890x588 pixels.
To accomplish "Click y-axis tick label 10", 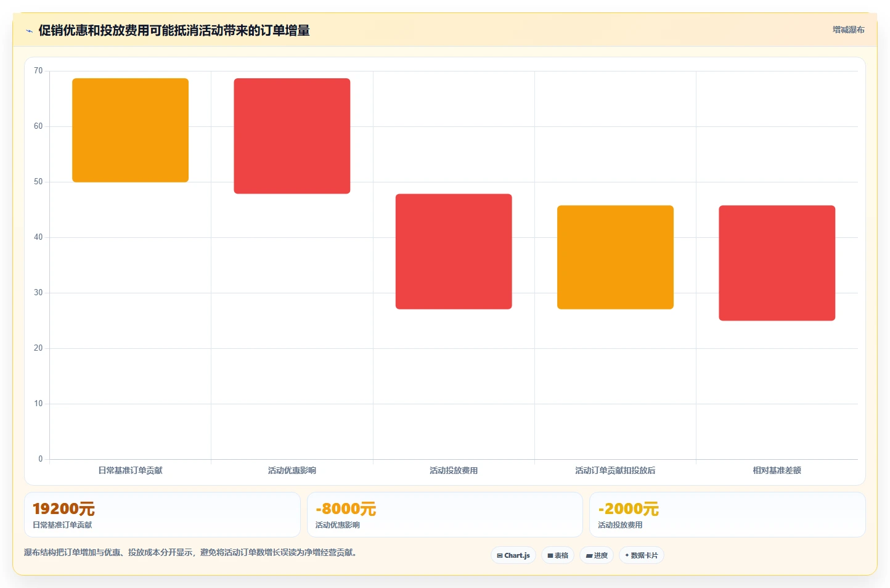I will pyautogui.click(x=38, y=404).
